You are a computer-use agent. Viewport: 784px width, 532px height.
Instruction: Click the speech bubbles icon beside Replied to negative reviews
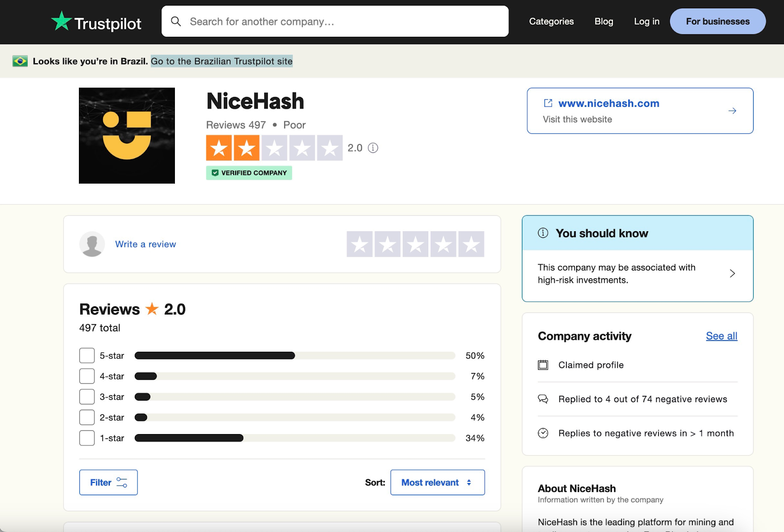pos(543,399)
